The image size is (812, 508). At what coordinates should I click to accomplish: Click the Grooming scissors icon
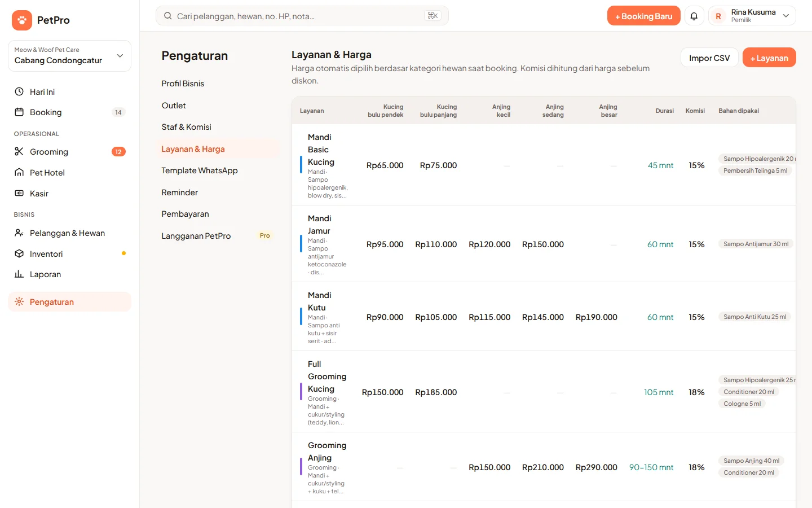point(19,151)
